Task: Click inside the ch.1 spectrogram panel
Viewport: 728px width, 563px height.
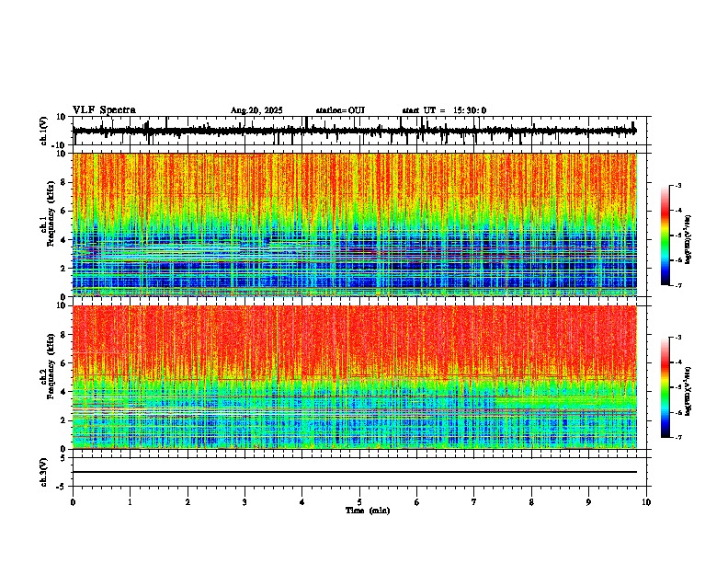Action: tap(355, 224)
